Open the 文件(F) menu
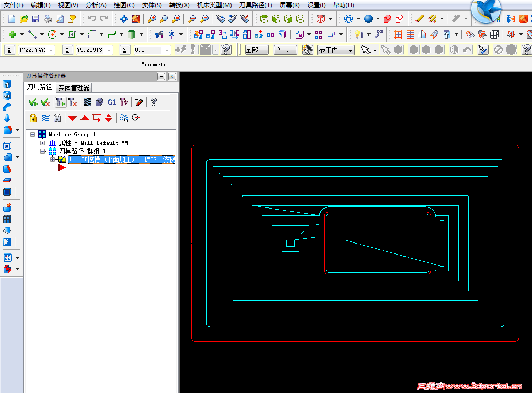532x393 pixels. [13, 5]
